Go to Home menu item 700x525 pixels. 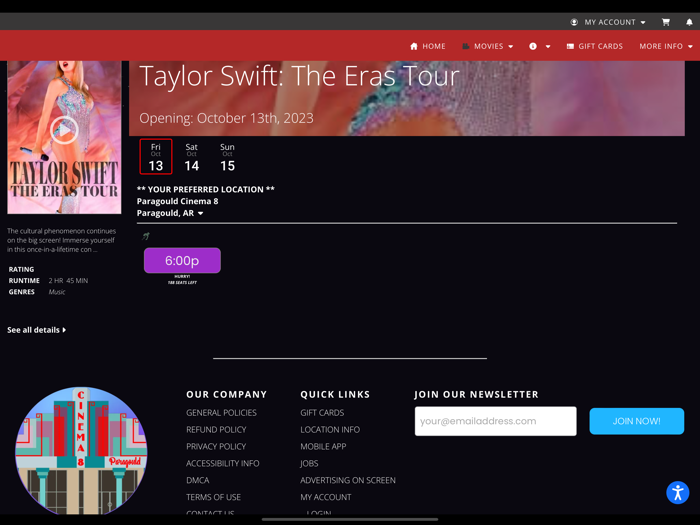(x=434, y=46)
